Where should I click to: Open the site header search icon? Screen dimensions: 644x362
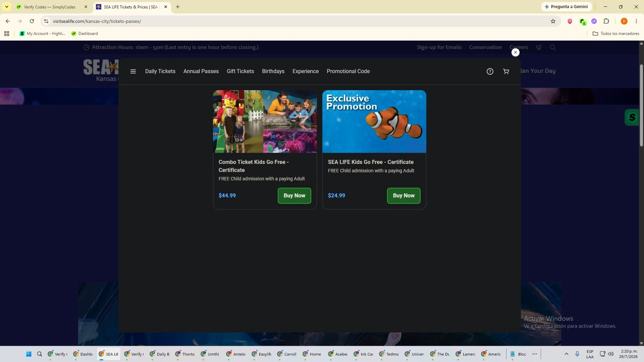tap(553, 47)
